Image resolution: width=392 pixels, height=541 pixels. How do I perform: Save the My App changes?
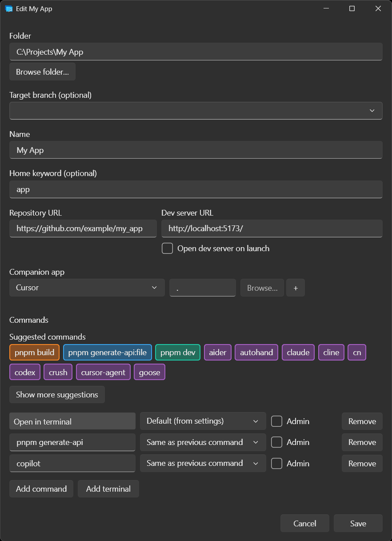click(x=358, y=523)
